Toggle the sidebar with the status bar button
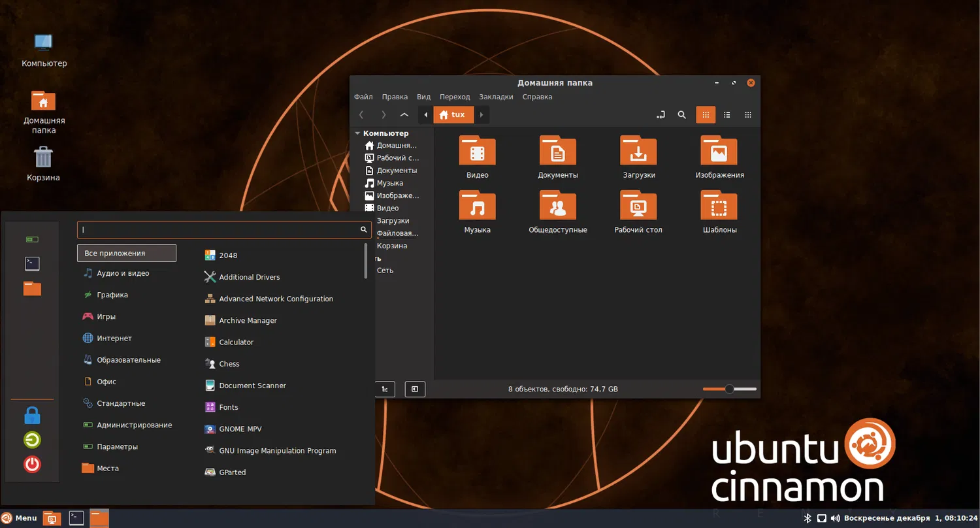This screenshot has width=980, height=528. (x=415, y=389)
